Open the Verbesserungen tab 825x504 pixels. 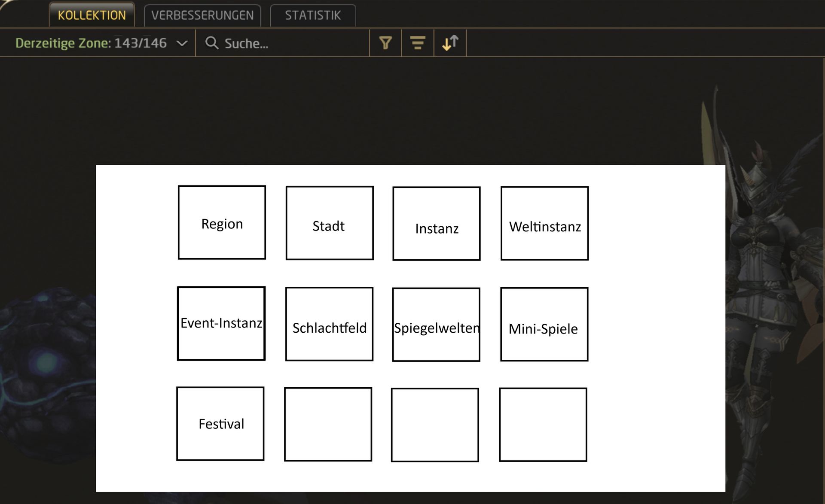click(202, 15)
